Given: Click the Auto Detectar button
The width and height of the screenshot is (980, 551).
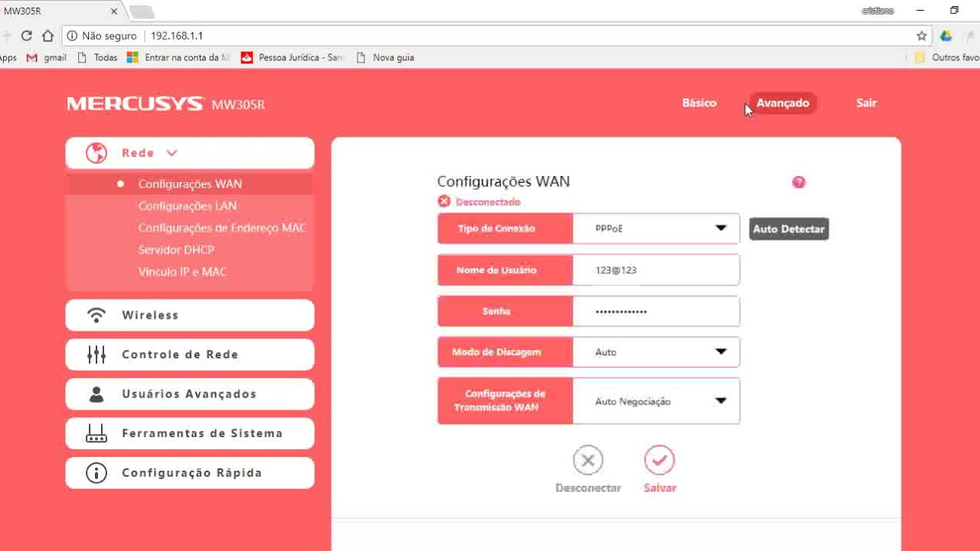Looking at the screenshot, I should [789, 229].
